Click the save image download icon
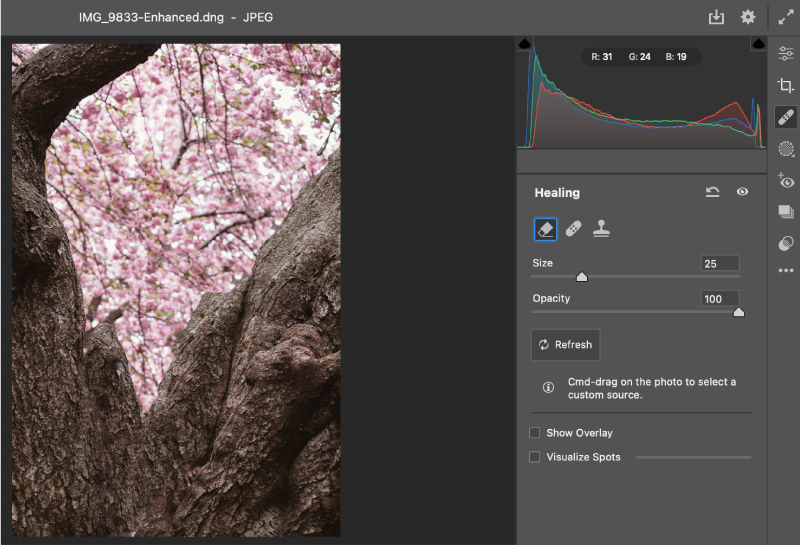 (716, 17)
